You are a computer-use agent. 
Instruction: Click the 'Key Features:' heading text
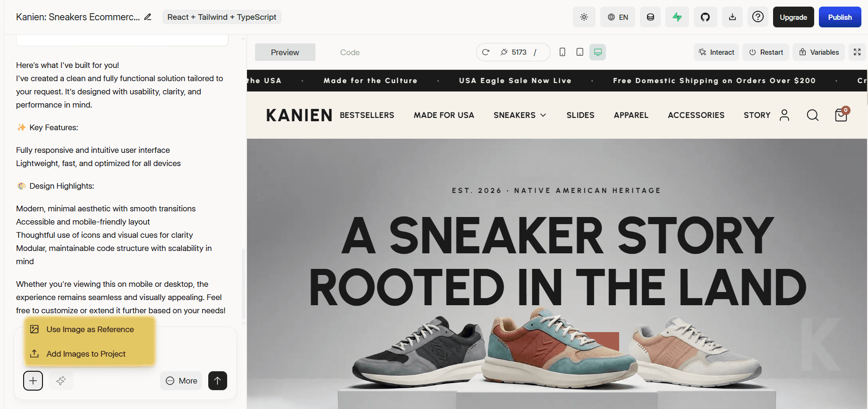pyautogui.click(x=54, y=127)
